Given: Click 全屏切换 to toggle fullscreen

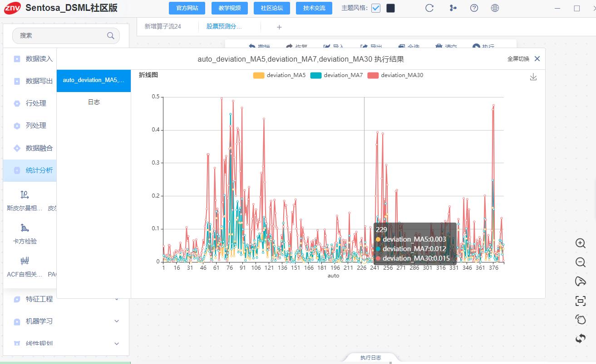Looking at the screenshot, I should (518, 59).
